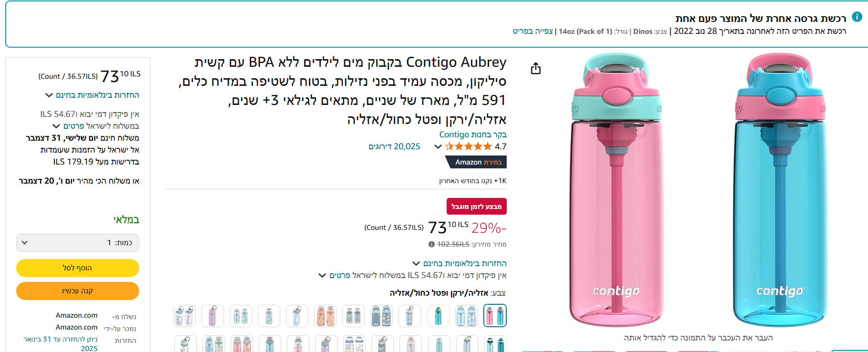Visit the Contigo store link

pyautogui.click(x=473, y=135)
